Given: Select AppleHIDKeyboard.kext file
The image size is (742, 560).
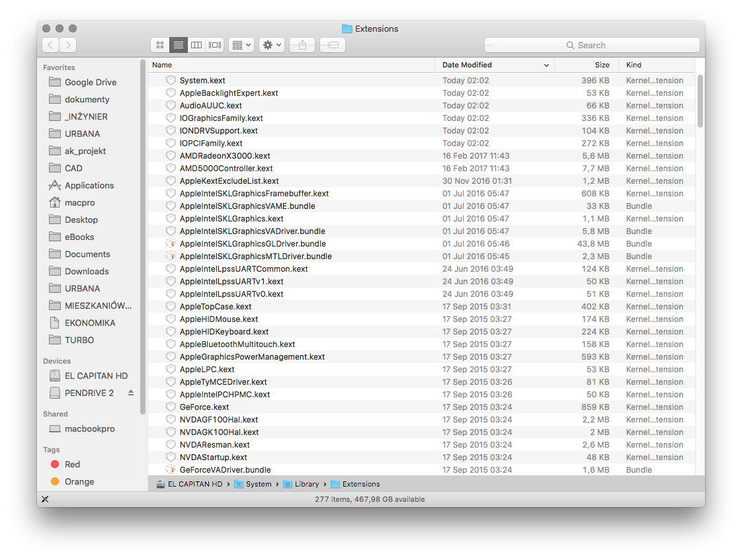Looking at the screenshot, I should [422, 331].
